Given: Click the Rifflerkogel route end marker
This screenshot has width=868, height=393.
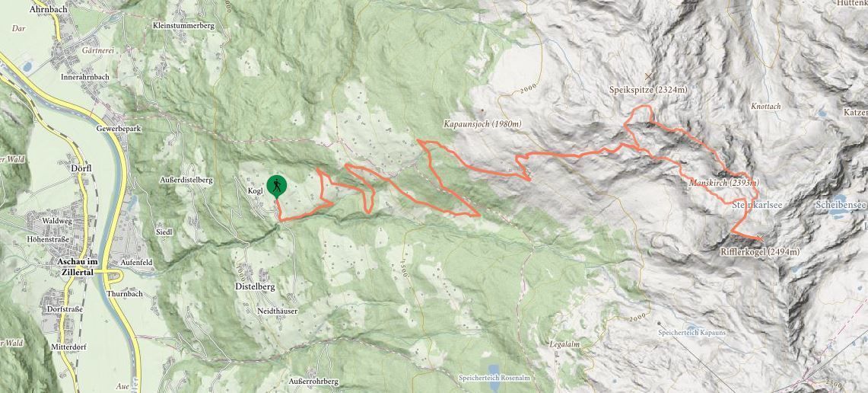Looking at the screenshot, I should click(759, 238).
